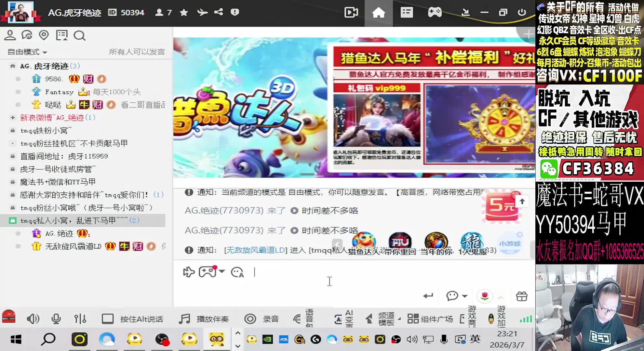This screenshot has width=644, height=351.
Task: Click the location pin icon
Action: 44,35
